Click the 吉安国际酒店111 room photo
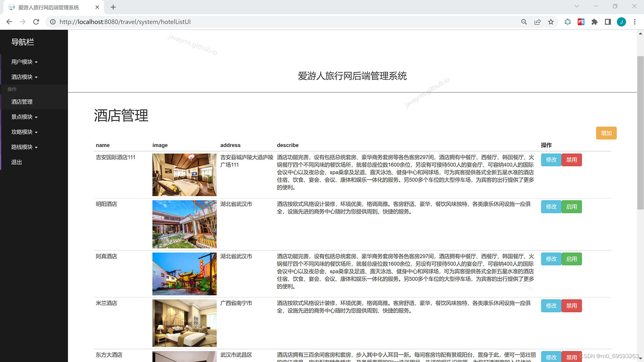This screenshot has height=362, width=644. tap(184, 175)
